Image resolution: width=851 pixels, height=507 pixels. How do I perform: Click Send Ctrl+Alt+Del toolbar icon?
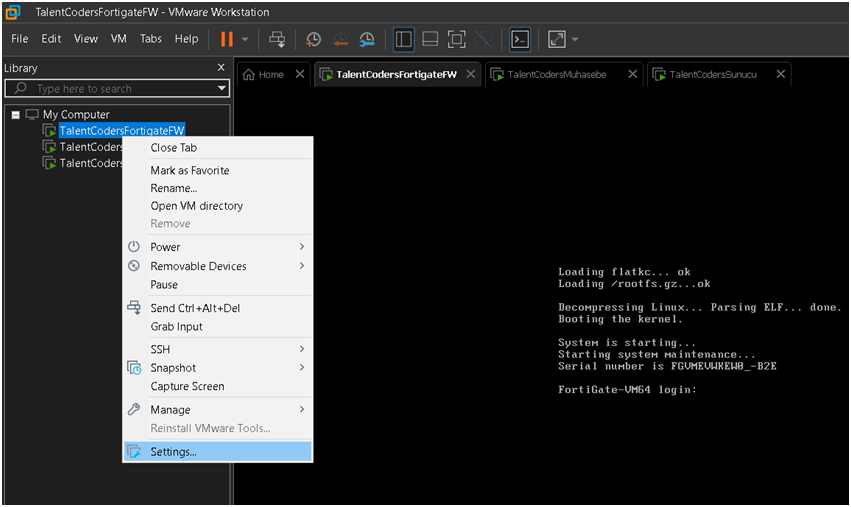point(277,39)
